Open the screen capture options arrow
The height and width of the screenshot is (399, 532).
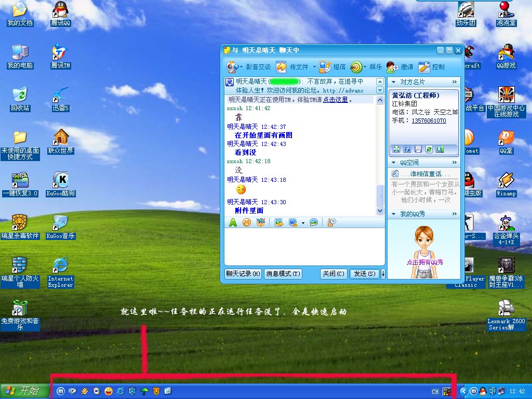click(x=303, y=223)
